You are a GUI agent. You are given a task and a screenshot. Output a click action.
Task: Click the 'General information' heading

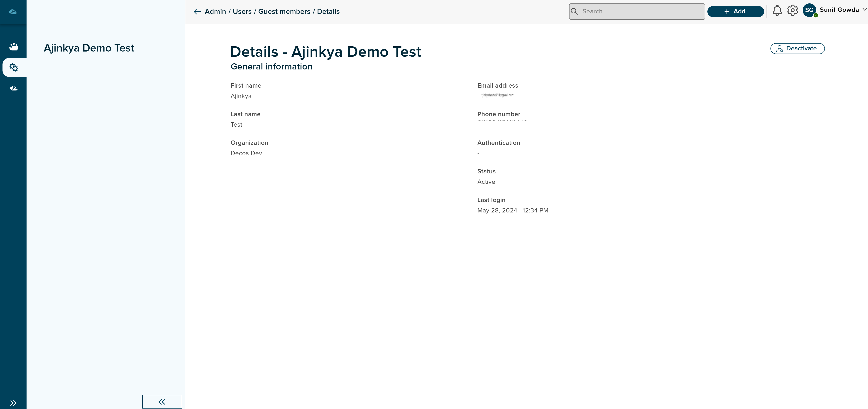(271, 67)
